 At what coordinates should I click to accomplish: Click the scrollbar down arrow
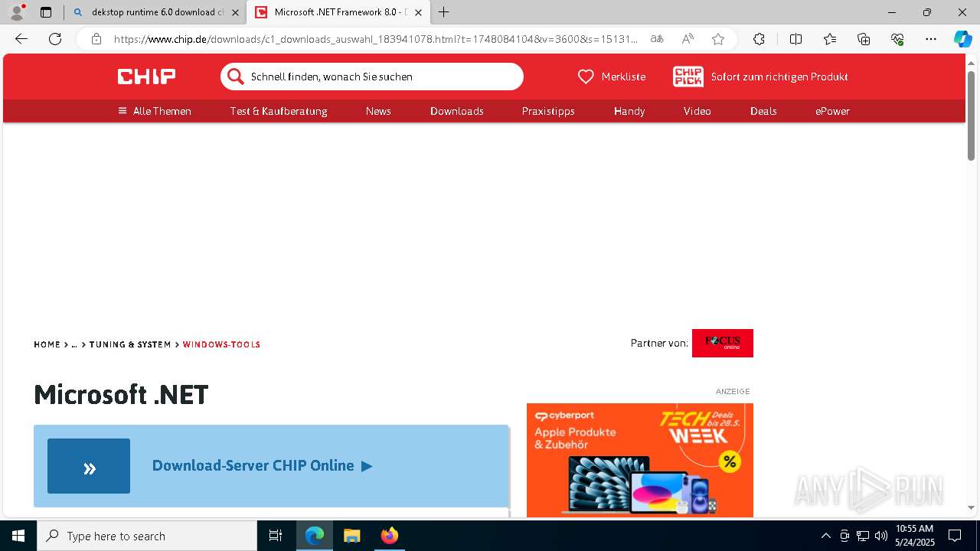click(x=971, y=507)
